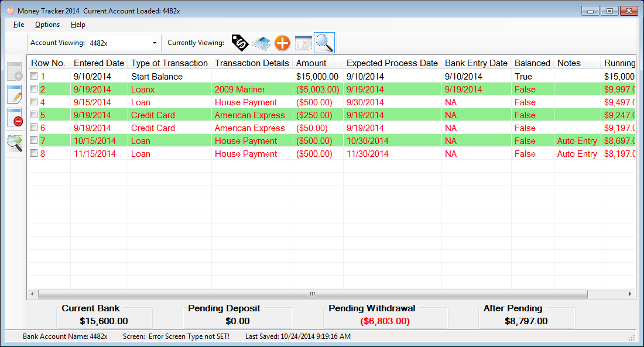Click the Bank Entry Date column header
644x347 pixels.
477,63
